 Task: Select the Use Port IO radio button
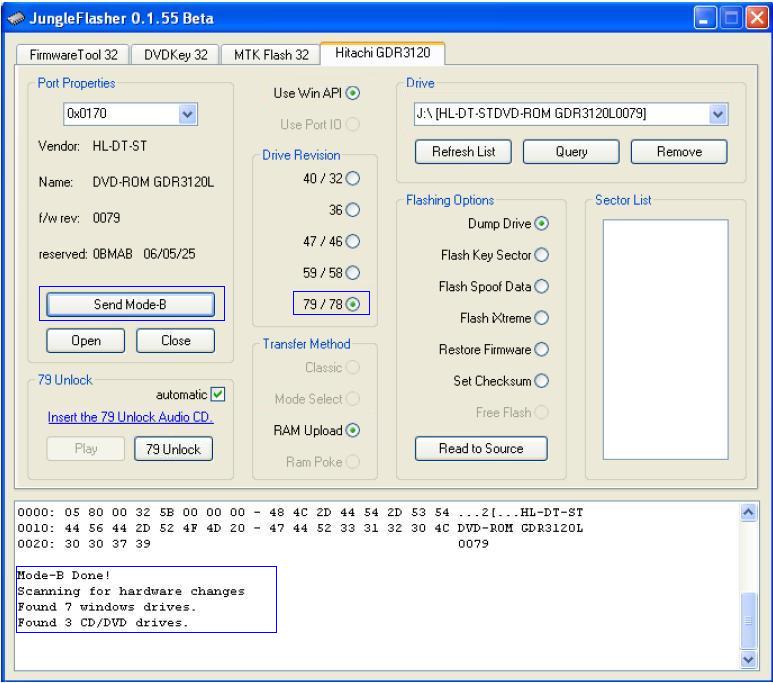click(x=352, y=124)
